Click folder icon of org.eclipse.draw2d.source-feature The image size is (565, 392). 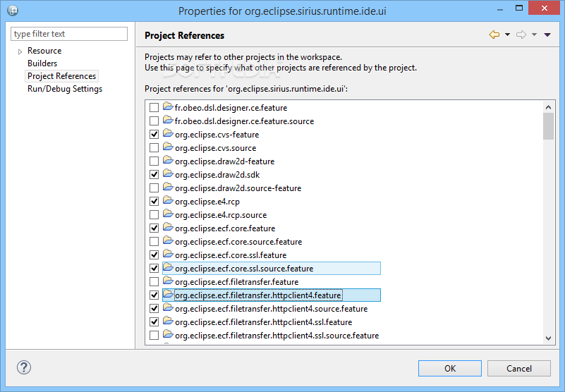point(168,187)
